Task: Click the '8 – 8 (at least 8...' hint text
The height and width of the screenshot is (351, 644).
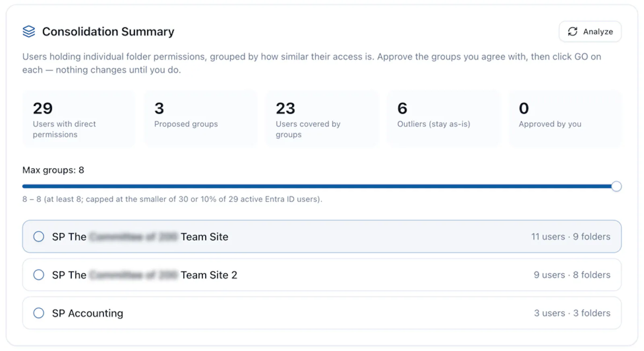Action: 172,199
